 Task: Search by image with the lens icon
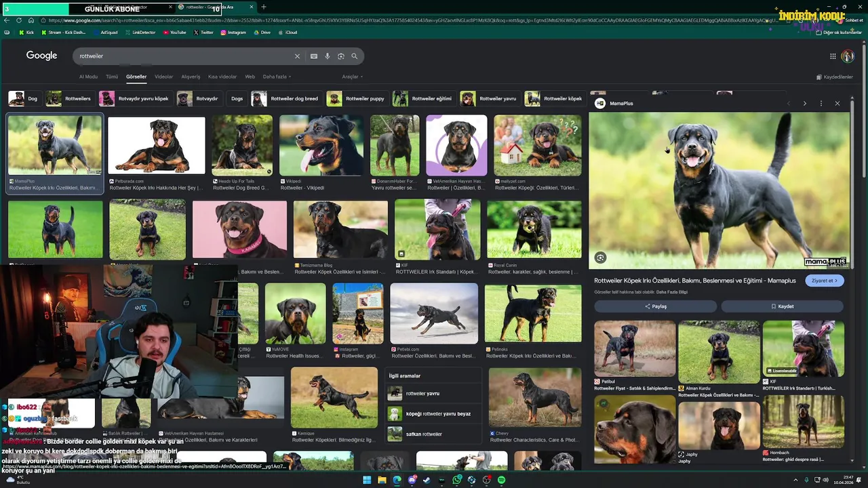coord(341,56)
